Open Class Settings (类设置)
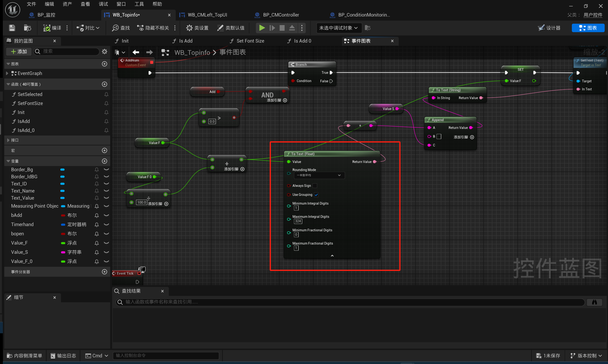This screenshot has width=608, height=364. [197, 28]
